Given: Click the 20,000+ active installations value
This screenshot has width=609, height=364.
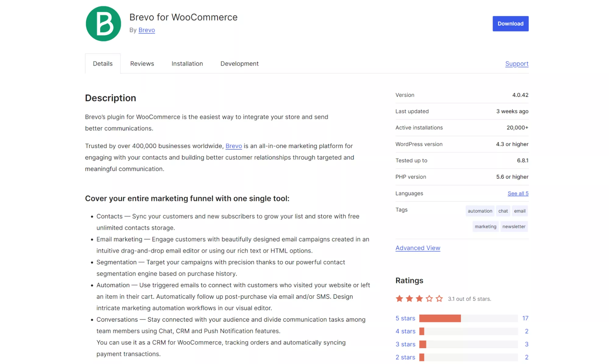Looking at the screenshot, I should (517, 128).
